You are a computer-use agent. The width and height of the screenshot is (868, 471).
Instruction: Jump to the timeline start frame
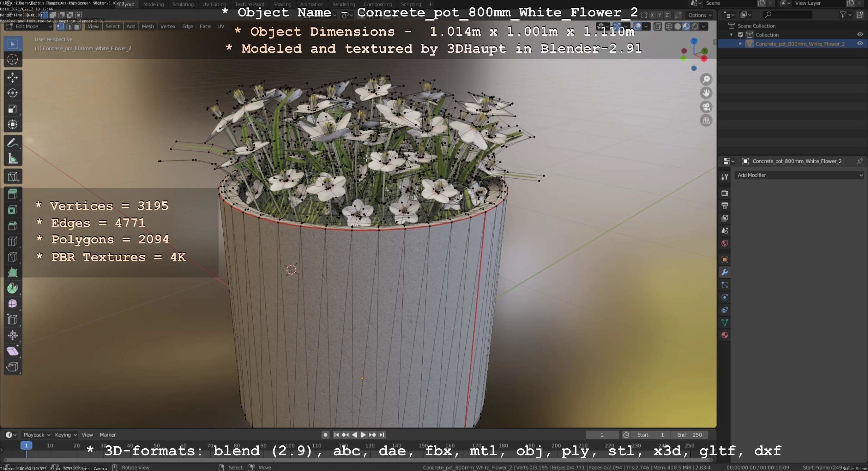[336, 435]
